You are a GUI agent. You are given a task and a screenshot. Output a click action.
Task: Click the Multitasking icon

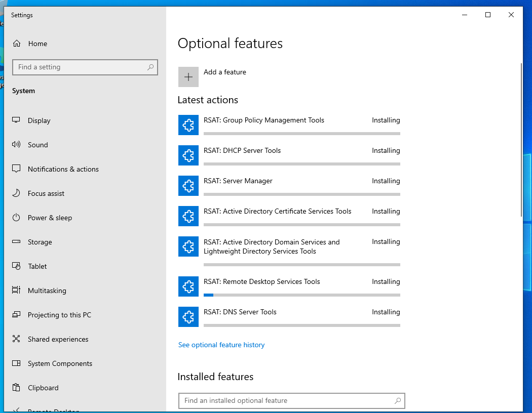(16, 290)
